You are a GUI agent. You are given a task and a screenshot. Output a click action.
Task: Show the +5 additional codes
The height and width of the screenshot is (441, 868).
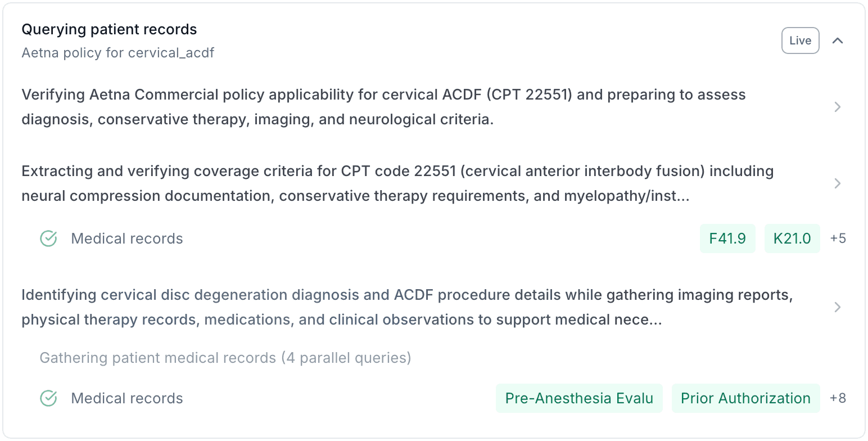coord(838,238)
